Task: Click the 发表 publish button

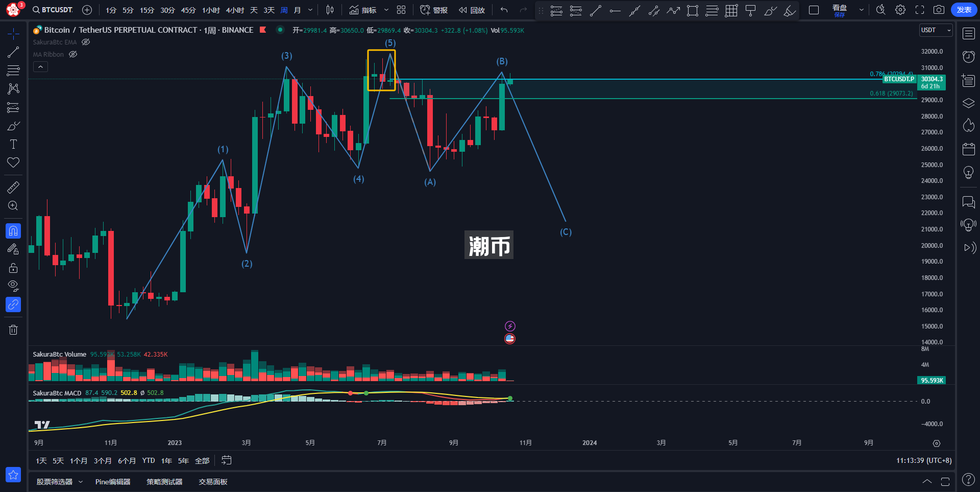Action: (964, 10)
